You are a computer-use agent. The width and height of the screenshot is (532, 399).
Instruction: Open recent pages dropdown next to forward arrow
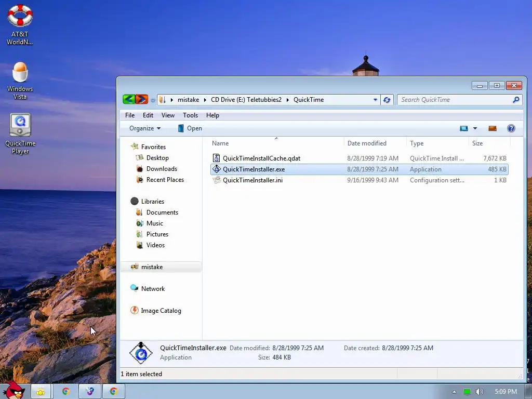pos(153,100)
